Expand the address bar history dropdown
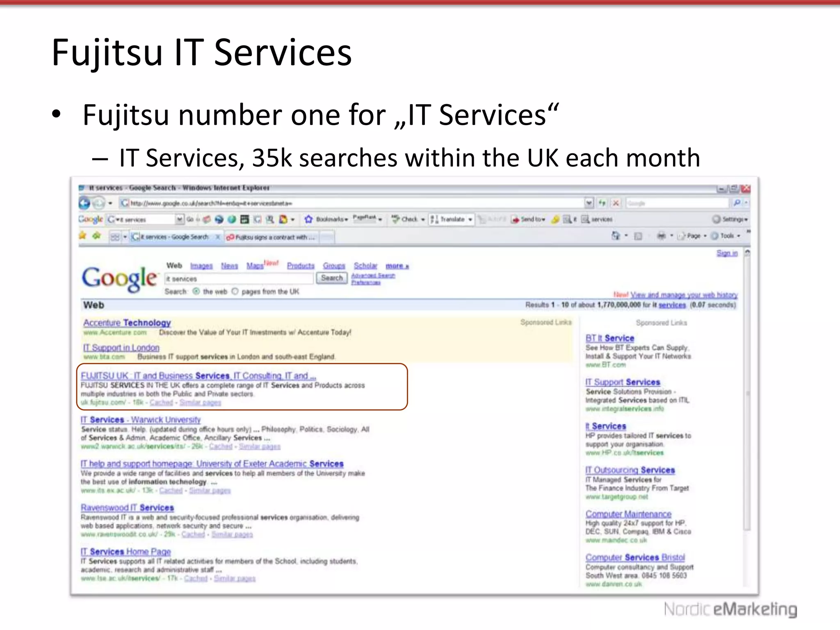The height and width of the screenshot is (630, 840). pos(589,203)
